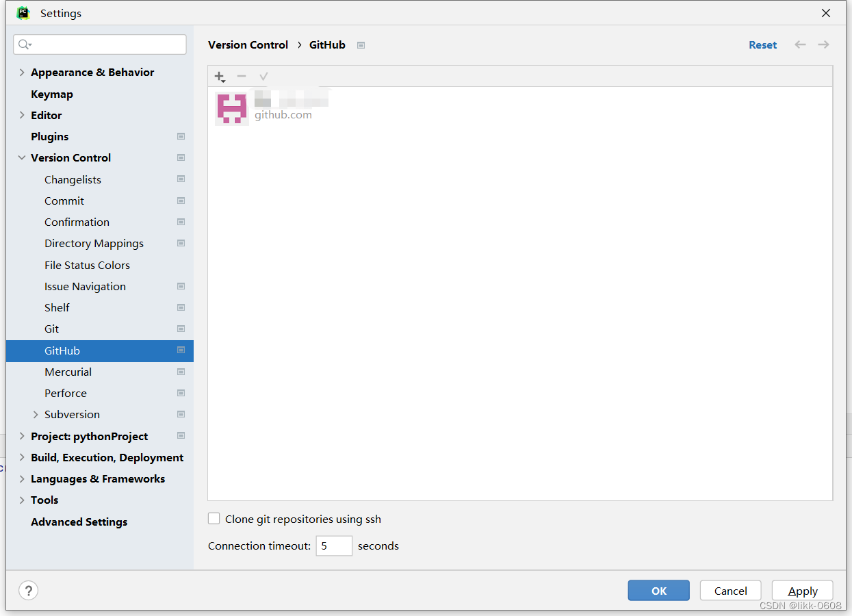
Task: Select the Perforce settings page
Action: [66, 393]
